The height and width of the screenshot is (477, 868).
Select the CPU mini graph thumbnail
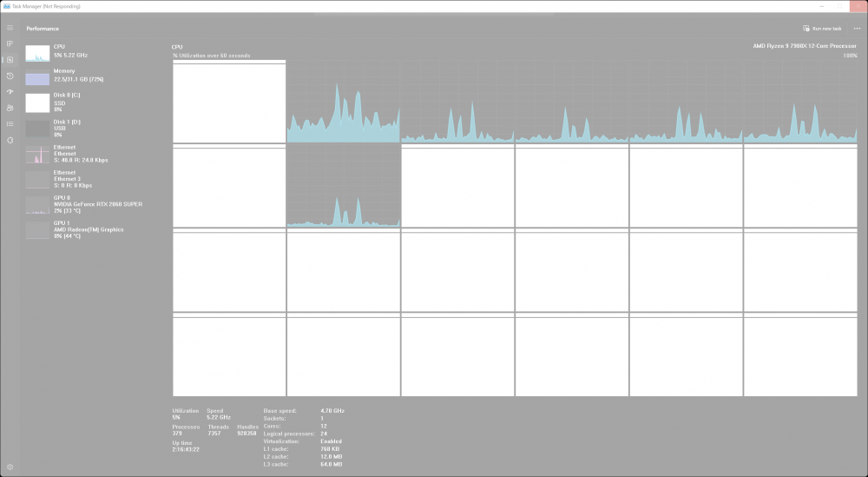click(x=37, y=53)
